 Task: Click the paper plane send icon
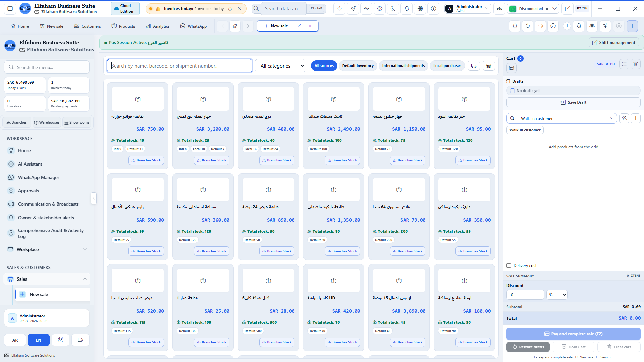(x=353, y=9)
